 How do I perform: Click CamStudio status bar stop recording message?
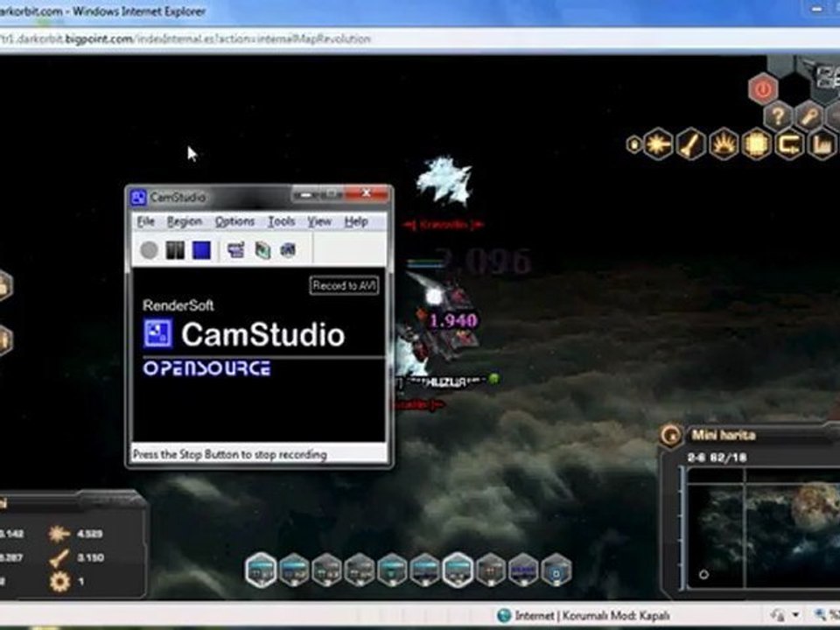click(x=230, y=455)
